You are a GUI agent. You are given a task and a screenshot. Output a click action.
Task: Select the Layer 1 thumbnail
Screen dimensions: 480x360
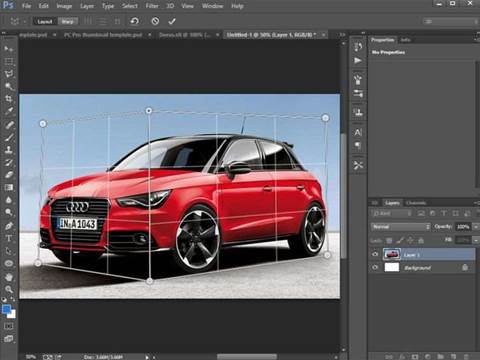[392, 254]
